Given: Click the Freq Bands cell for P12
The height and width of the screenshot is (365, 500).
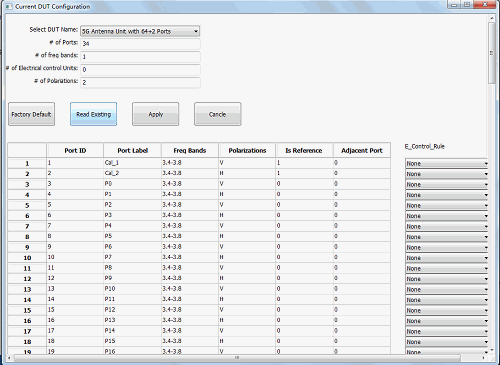Looking at the screenshot, I should 190,310.
